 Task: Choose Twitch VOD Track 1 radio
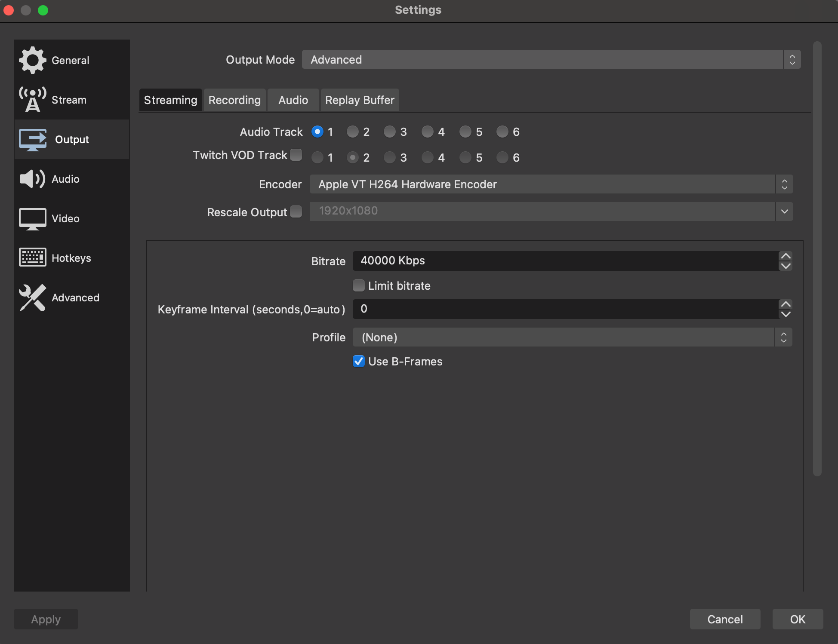(317, 157)
